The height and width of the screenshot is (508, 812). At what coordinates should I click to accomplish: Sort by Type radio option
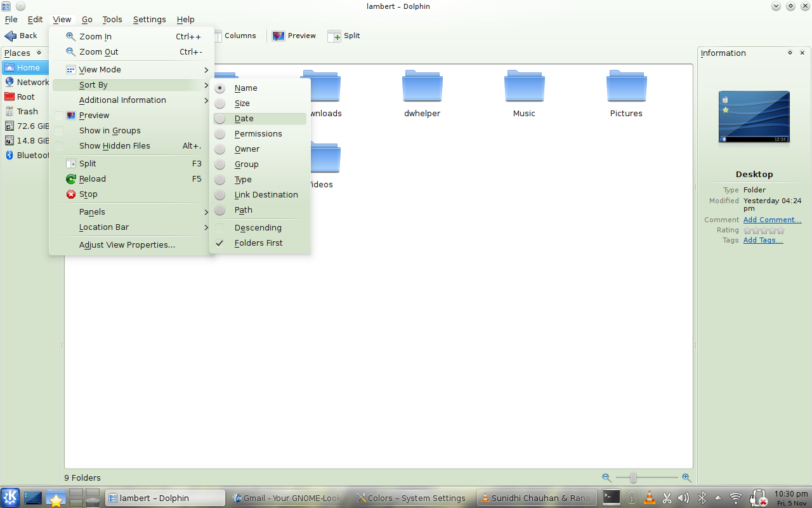tap(260, 180)
